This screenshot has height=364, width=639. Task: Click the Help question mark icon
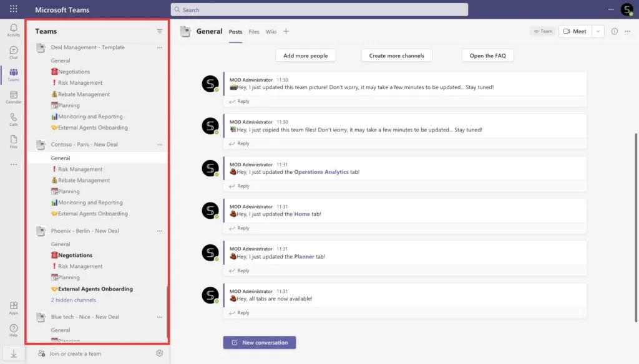pyautogui.click(x=14, y=330)
